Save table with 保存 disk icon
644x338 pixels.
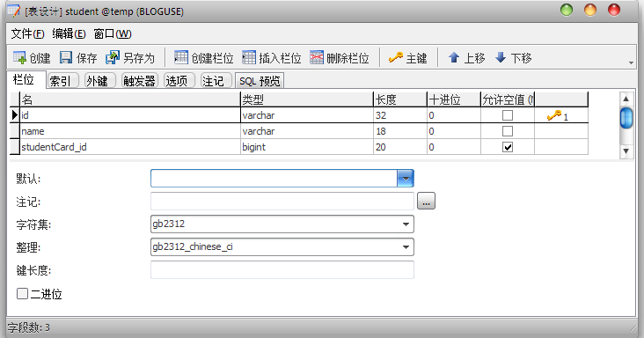click(66, 57)
